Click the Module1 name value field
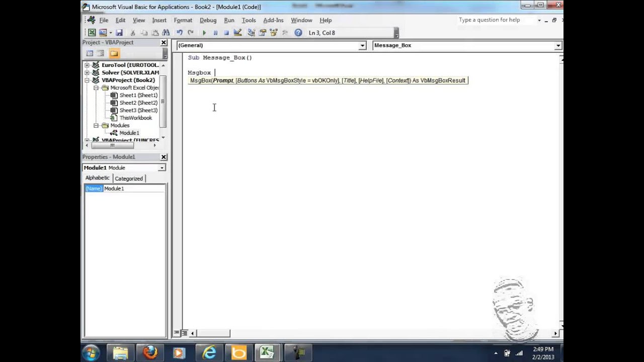The image size is (644, 362). point(134,189)
